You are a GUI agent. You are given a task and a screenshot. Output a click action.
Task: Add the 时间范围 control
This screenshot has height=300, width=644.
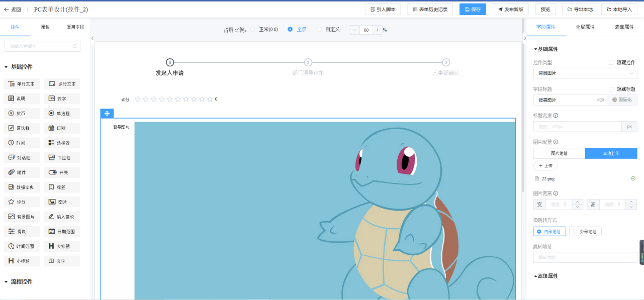22,246
